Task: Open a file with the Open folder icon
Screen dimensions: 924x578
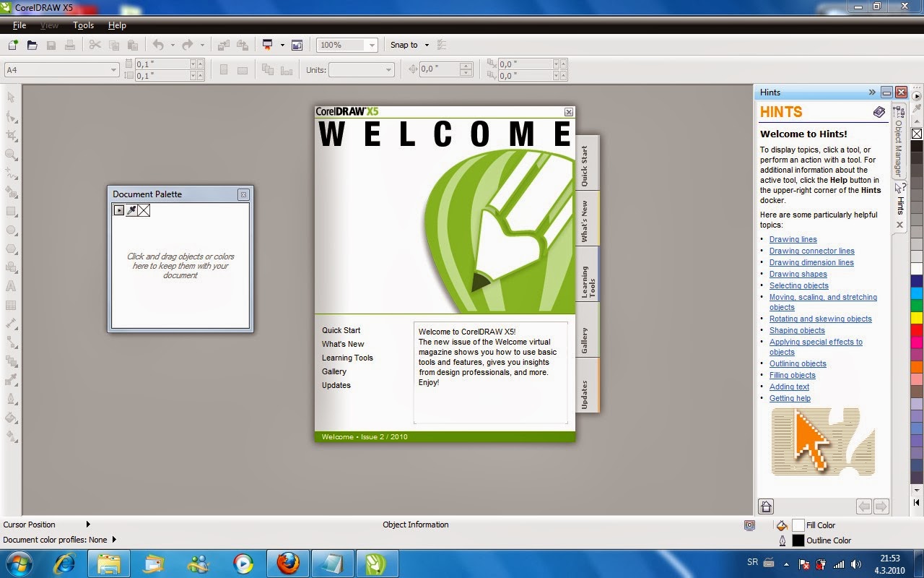Action: click(32, 45)
